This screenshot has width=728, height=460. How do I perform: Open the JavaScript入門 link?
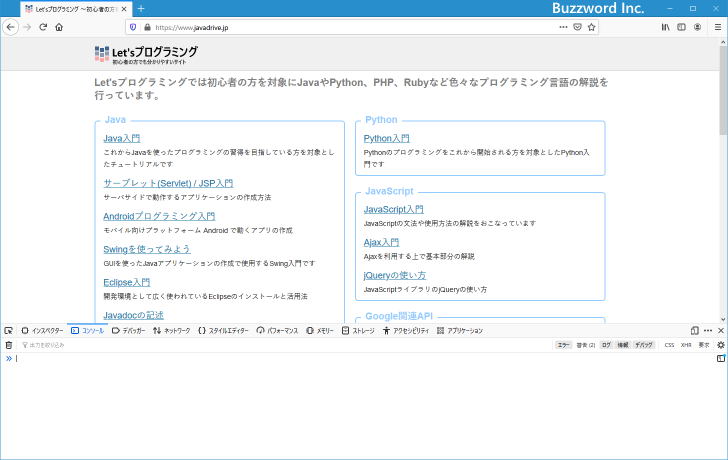coord(394,209)
